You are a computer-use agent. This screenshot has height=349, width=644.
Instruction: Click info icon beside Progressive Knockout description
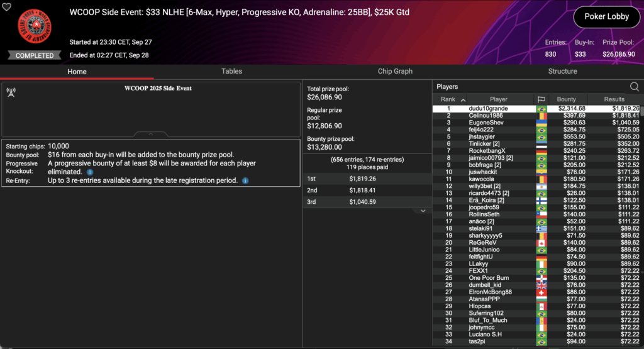click(x=90, y=172)
